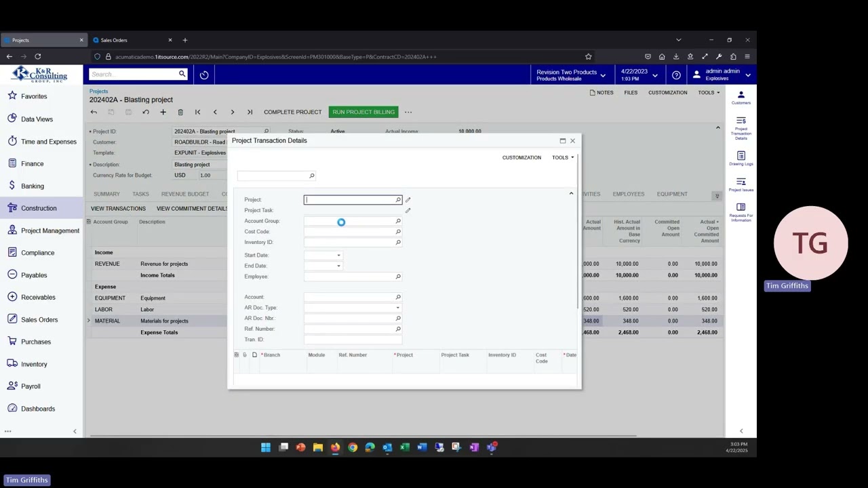
Task: Go to the last project record
Action: 250,112
